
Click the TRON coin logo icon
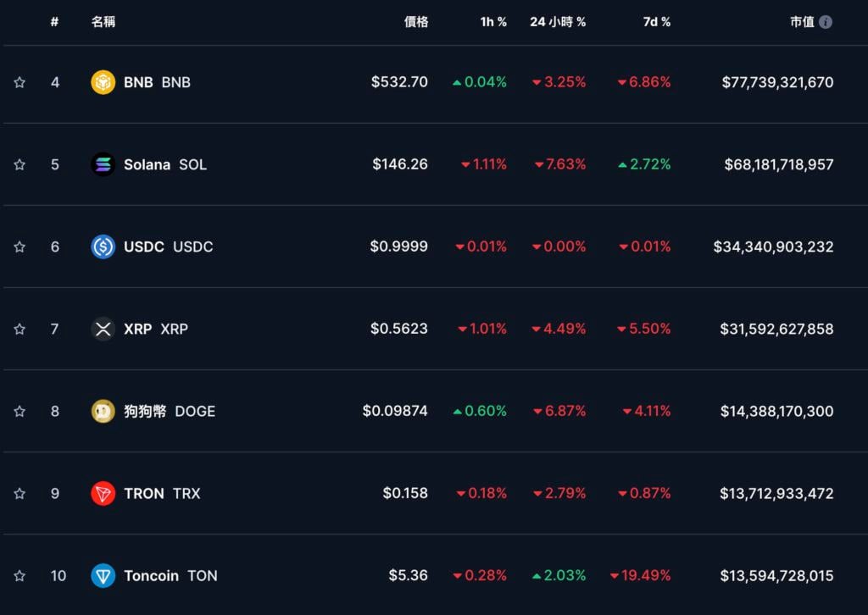pyautogui.click(x=103, y=493)
